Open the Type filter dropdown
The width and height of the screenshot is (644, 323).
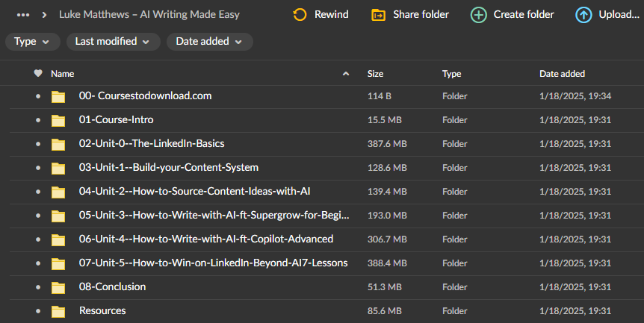click(32, 42)
